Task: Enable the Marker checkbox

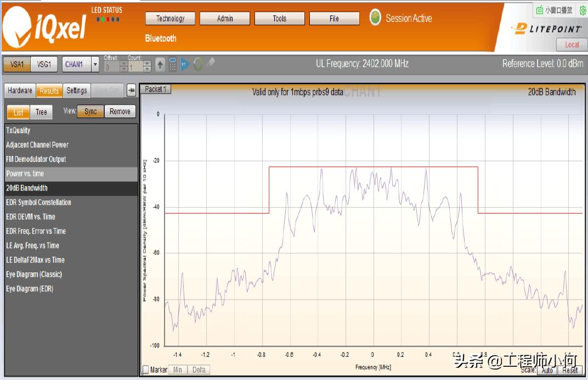Action: click(x=145, y=370)
